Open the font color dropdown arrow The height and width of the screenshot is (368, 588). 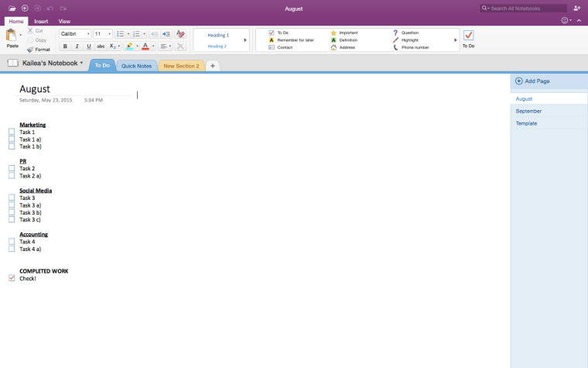(x=153, y=46)
